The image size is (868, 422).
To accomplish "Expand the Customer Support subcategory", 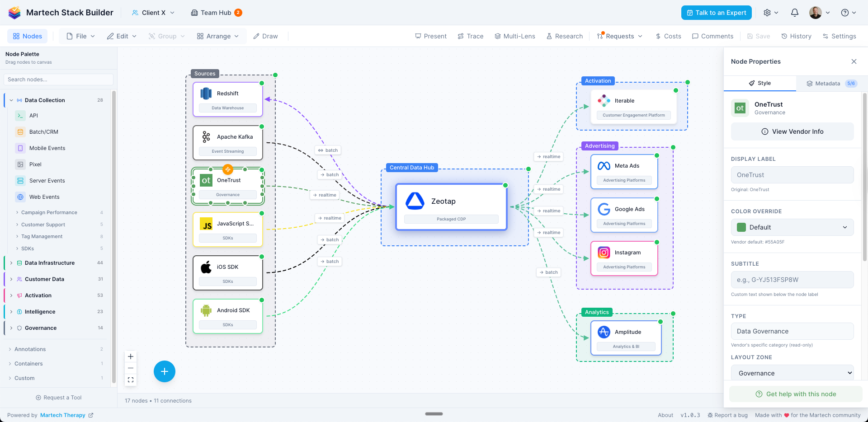I will click(17, 225).
